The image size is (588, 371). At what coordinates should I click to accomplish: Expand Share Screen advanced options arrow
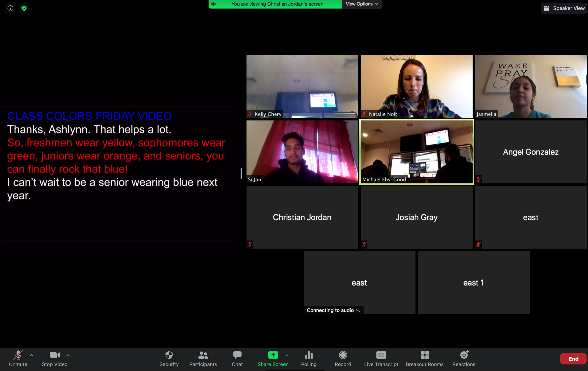pos(287,355)
